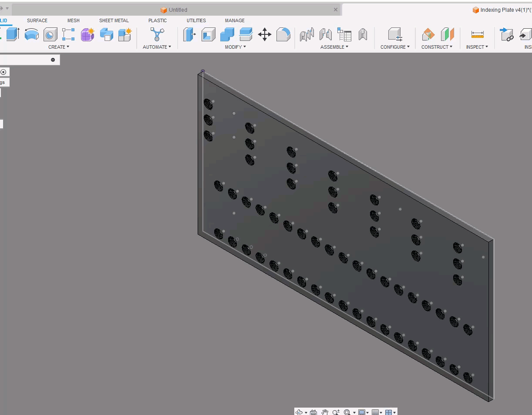Activate the Form tool
This screenshot has height=415, width=532.
(x=87, y=35)
